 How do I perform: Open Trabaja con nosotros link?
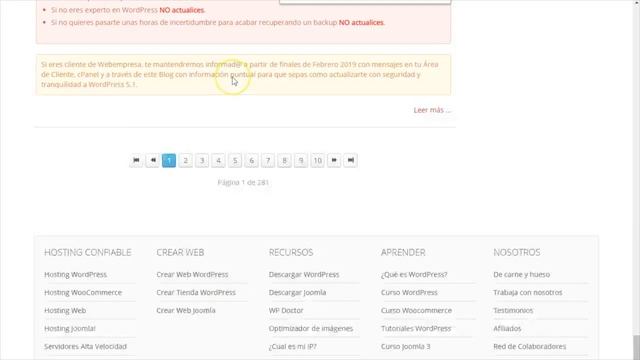coord(528,292)
